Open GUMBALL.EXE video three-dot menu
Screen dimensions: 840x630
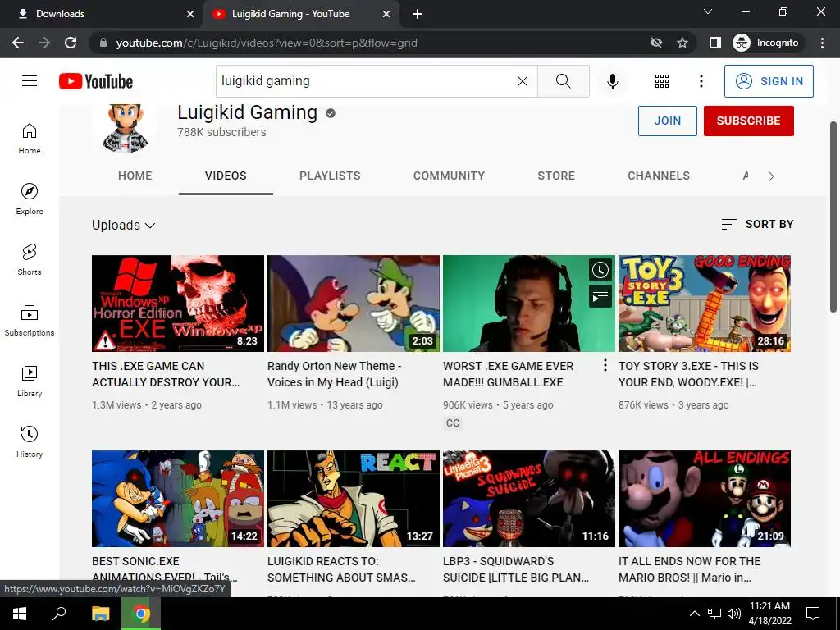tap(605, 365)
